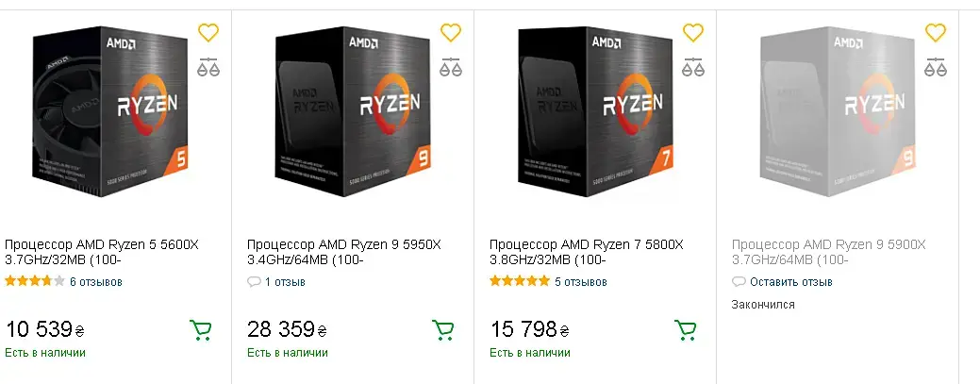This screenshot has width=980, height=384.
Task: Compare Ryzen 7 5800X using scales icon
Action: pyautogui.click(x=693, y=67)
